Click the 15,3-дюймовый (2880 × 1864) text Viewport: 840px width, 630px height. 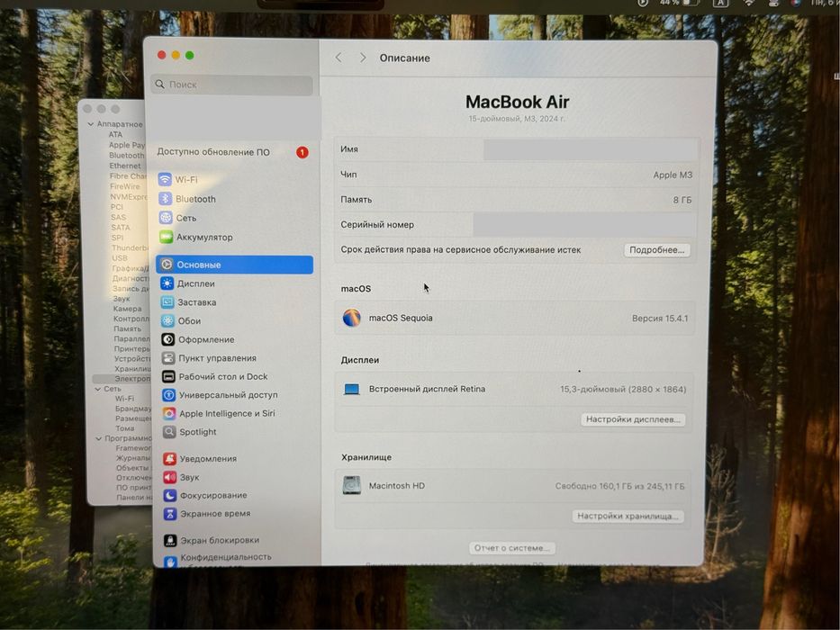coord(623,390)
